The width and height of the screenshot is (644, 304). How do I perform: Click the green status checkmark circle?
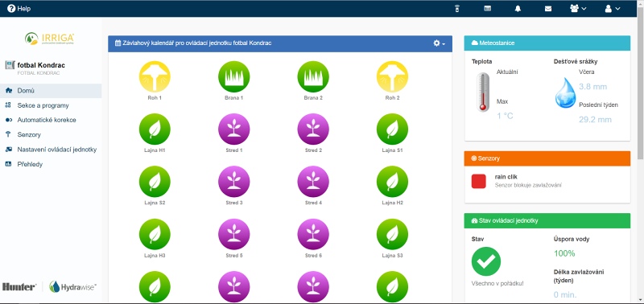click(486, 261)
